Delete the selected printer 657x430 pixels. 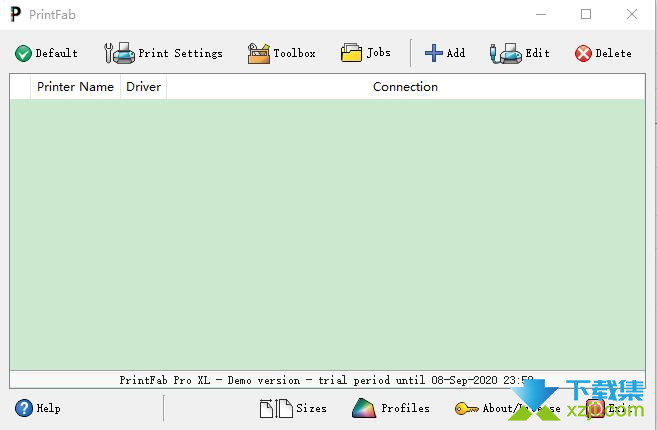pyautogui.click(x=603, y=53)
